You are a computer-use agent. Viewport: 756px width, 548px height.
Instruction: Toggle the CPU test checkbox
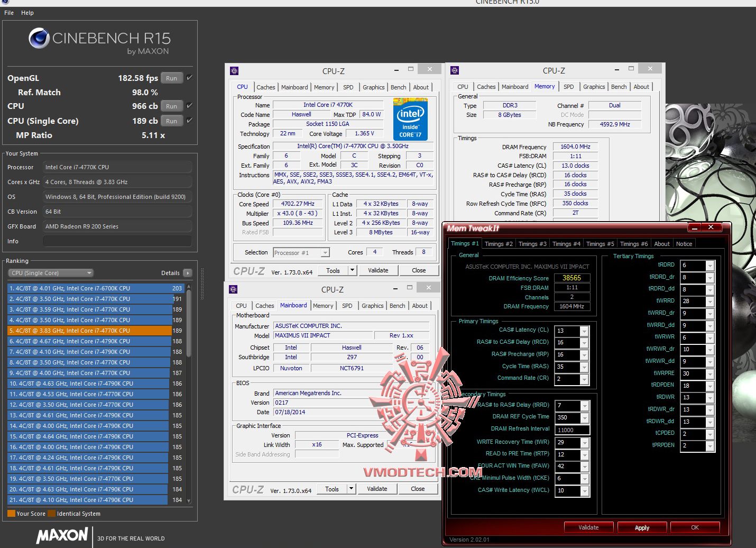tap(189, 106)
